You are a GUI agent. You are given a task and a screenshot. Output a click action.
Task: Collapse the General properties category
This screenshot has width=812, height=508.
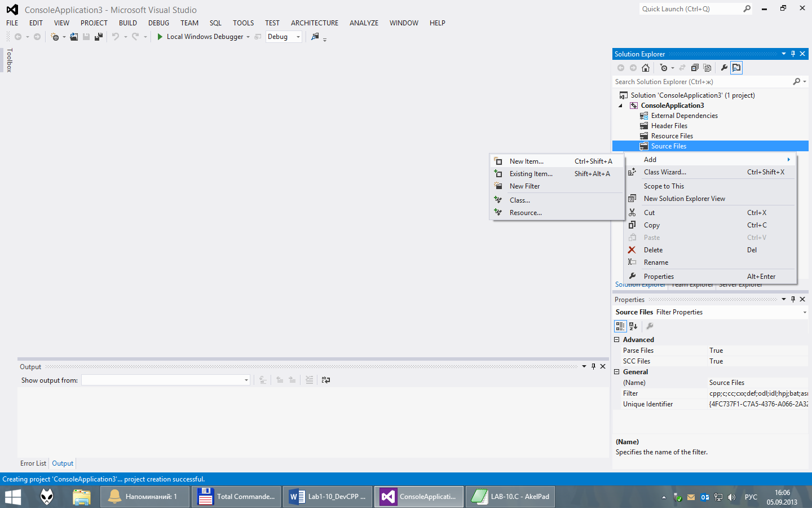[x=616, y=372]
